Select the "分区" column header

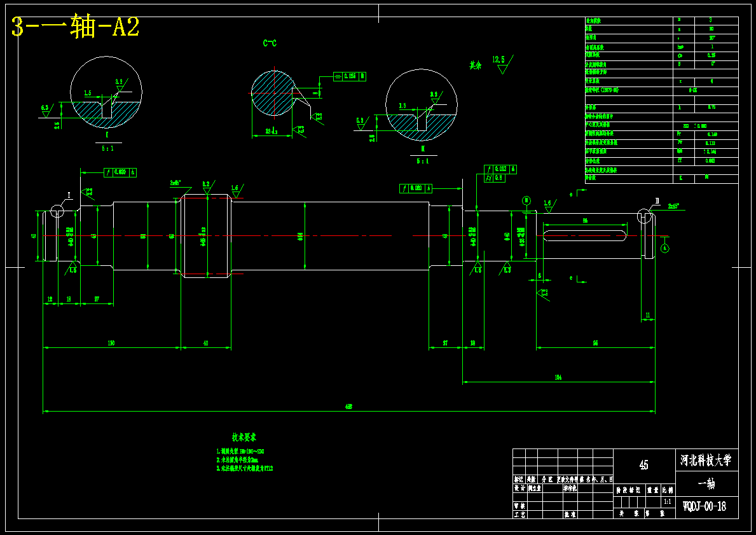pos(547,480)
